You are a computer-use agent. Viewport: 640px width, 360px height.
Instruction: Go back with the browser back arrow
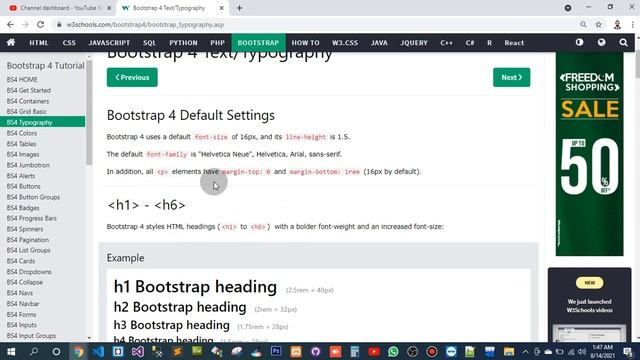tap(10, 24)
